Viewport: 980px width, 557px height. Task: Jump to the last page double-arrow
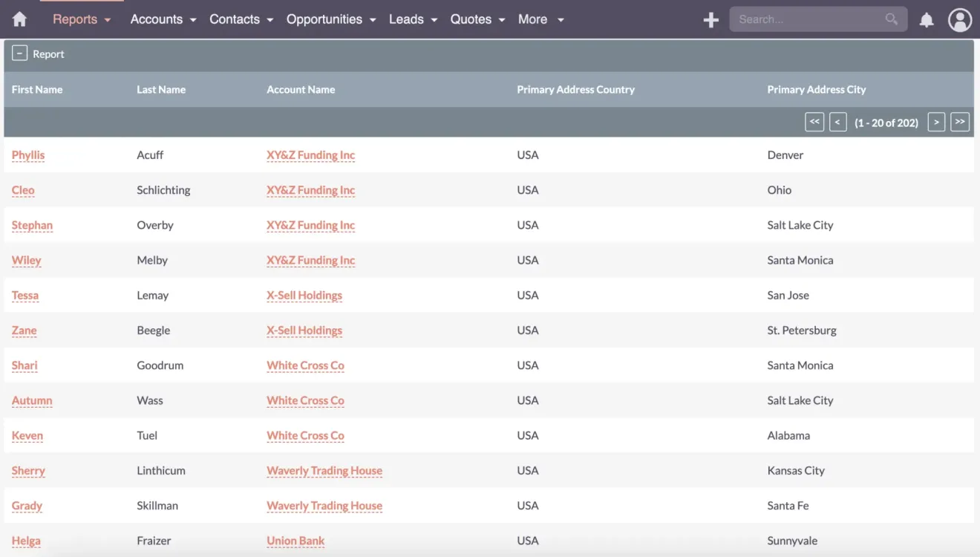pos(959,122)
